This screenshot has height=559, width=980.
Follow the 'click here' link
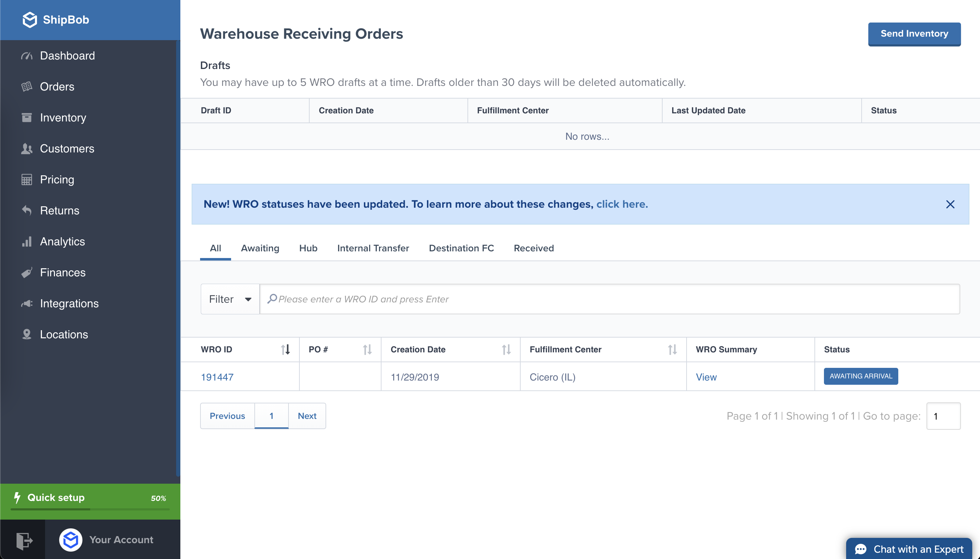622,204
